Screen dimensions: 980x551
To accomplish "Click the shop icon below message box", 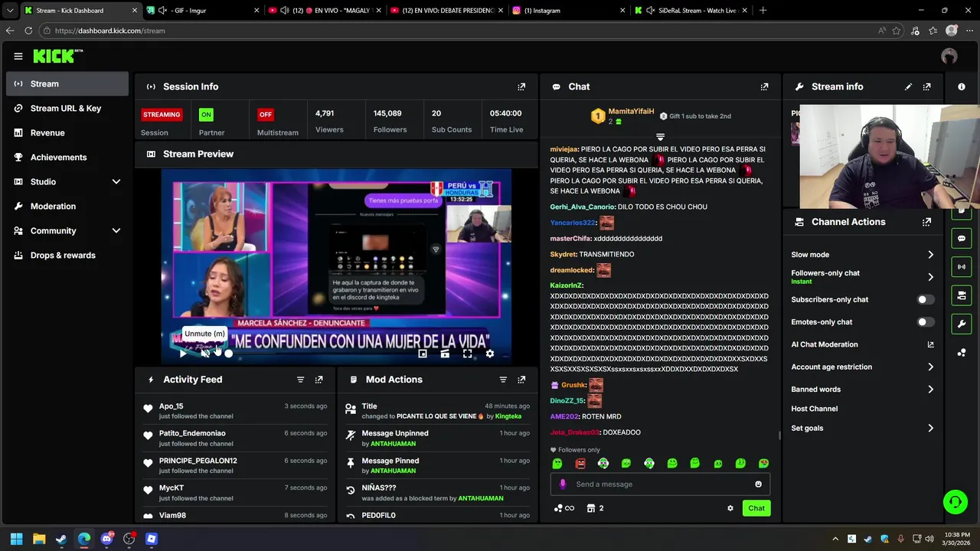I will coord(591,508).
